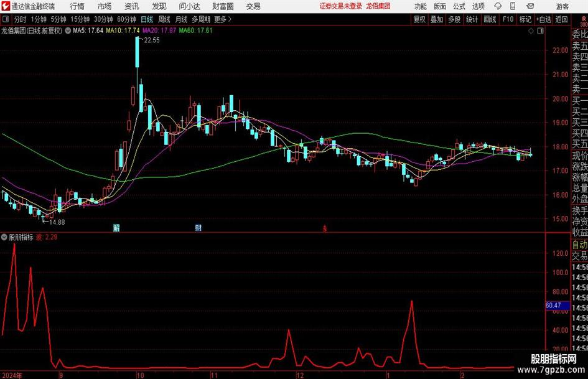The image size is (588, 379).
Task: Click the 返回 back button
Action: pos(561,19)
